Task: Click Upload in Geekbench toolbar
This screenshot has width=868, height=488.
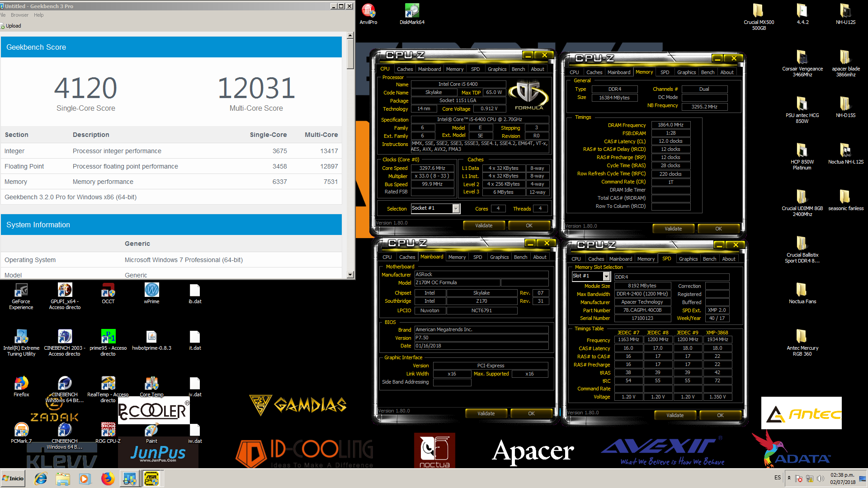Action: pos(10,26)
